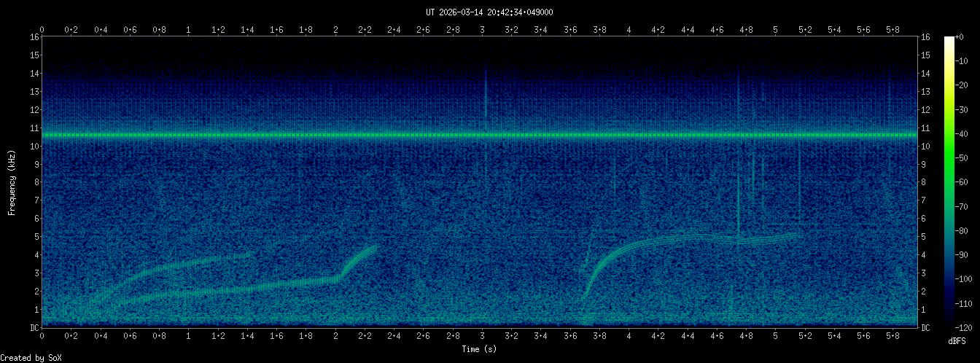The width and height of the screenshot is (980, 363).
Task: Click the rising tone ending near 2.2 seconds
Action: (361, 257)
